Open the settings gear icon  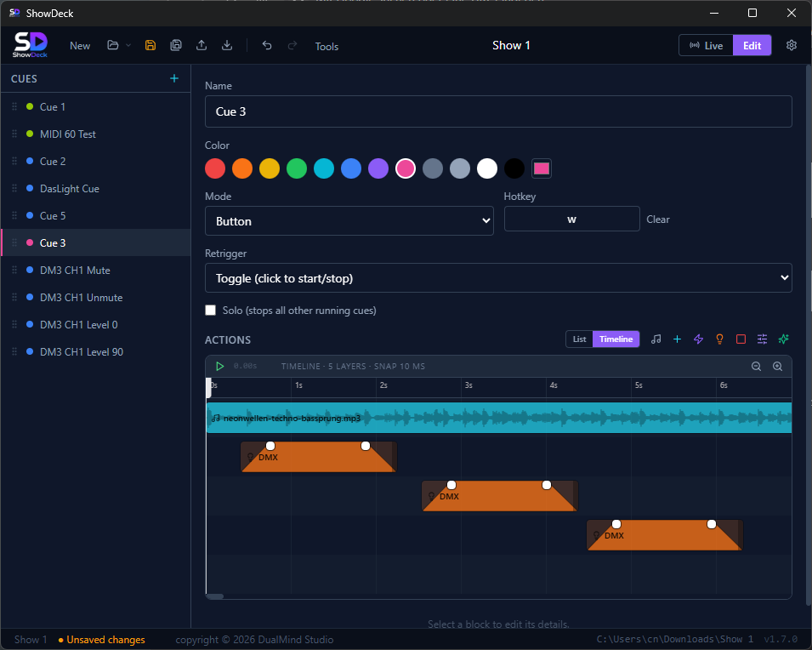point(792,45)
